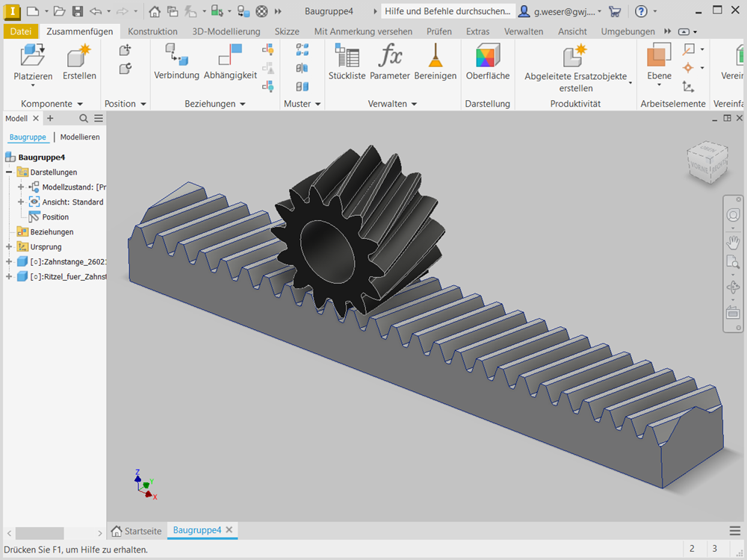Switch to the Startseite document tab
This screenshot has height=560, width=747.
(x=137, y=531)
